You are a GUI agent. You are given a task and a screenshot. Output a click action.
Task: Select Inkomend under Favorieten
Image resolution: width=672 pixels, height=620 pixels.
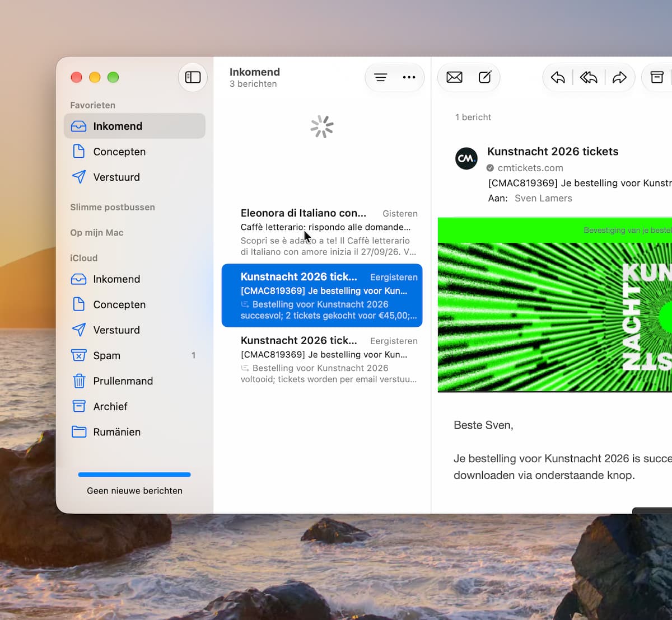click(x=134, y=126)
